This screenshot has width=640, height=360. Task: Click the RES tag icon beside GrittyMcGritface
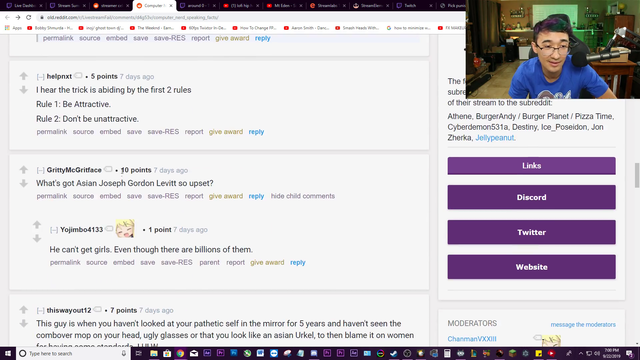pos(108,169)
